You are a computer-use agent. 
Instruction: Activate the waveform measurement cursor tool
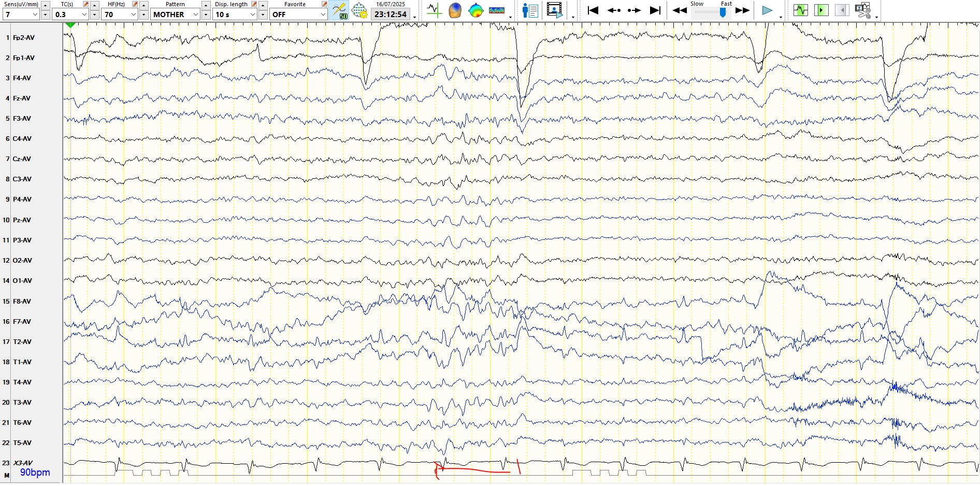[x=434, y=10]
